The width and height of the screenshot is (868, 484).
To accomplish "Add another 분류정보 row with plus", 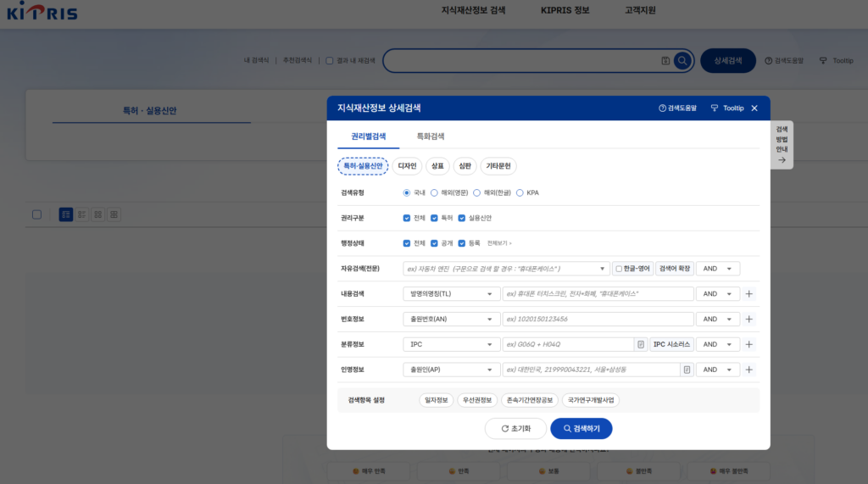I will coord(749,344).
